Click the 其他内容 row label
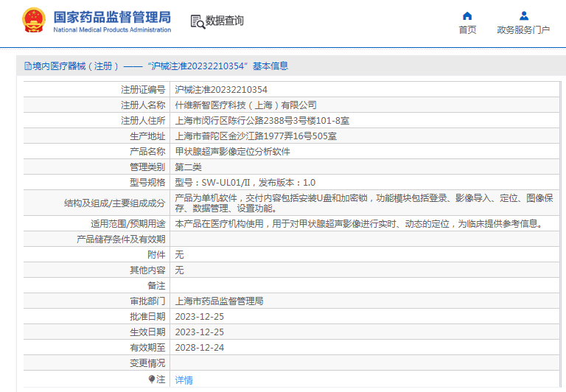Image resolution: width=566 pixels, height=392 pixels. pyautogui.click(x=147, y=270)
